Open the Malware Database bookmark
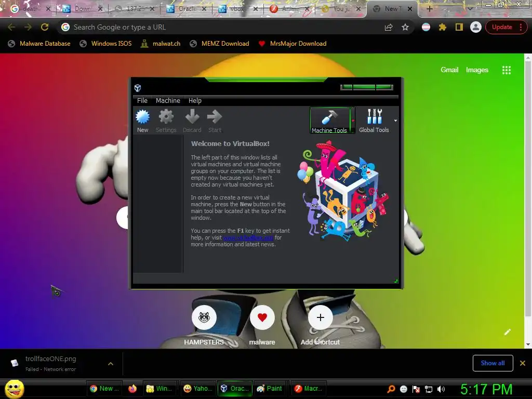This screenshot has height=399, width=532. (39, 44)
